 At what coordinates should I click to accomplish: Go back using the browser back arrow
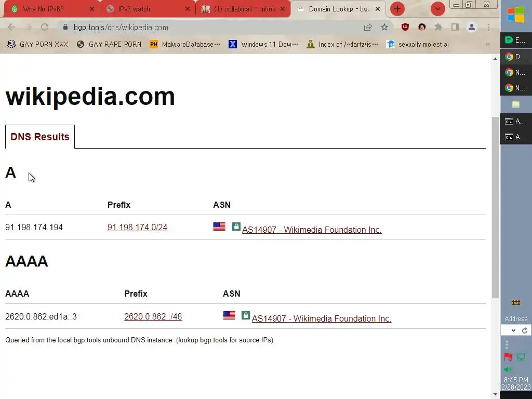[11, 27]
